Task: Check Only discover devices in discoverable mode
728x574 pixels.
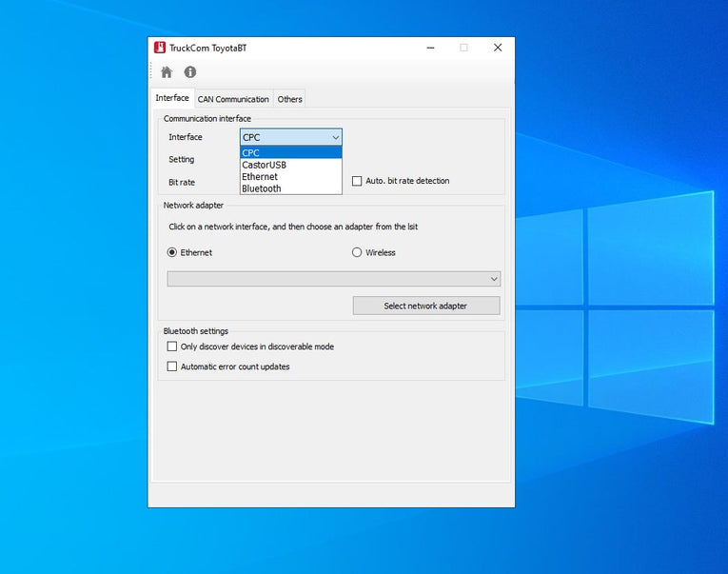Action: tap(172, 346)
